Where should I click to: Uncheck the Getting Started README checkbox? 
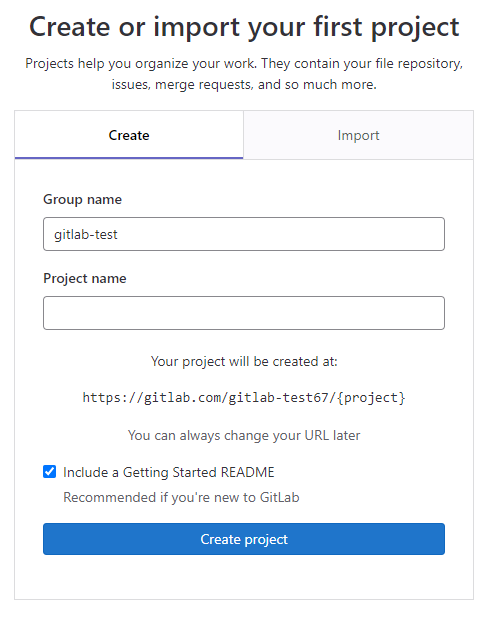(x=50, y=471)
